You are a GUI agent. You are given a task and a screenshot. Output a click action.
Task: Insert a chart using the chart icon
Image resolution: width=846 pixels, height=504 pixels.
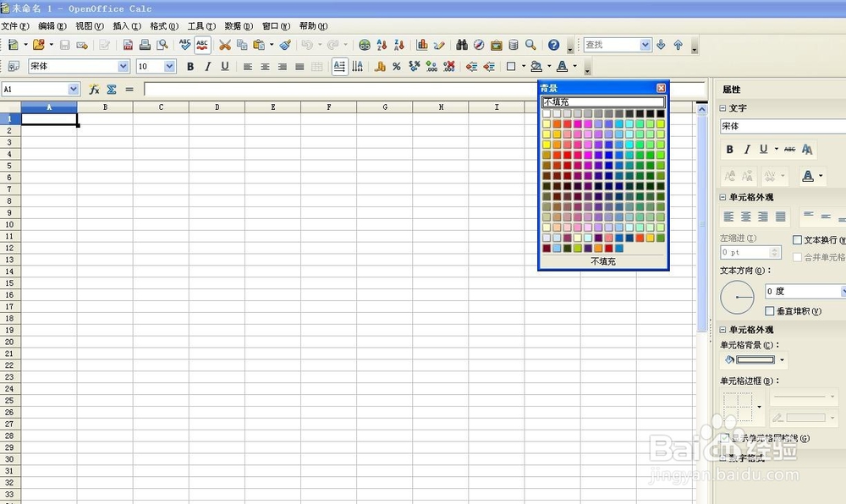(422, 46)
